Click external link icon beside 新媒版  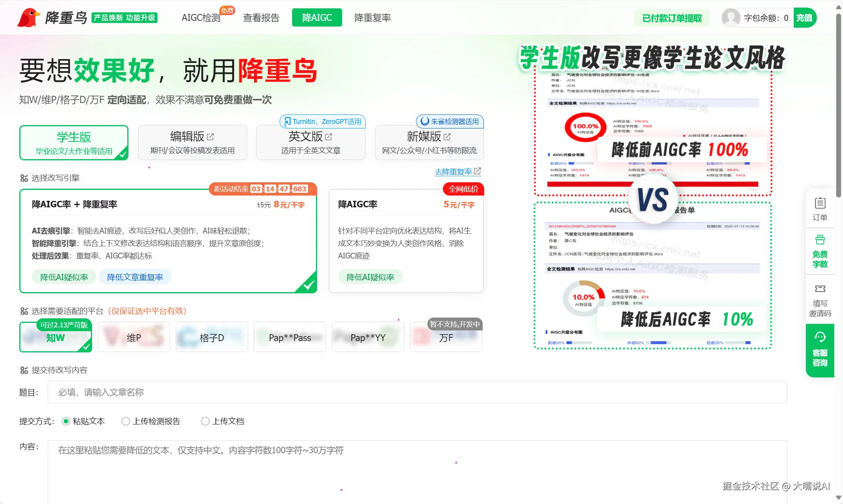[x=447, y=137]
